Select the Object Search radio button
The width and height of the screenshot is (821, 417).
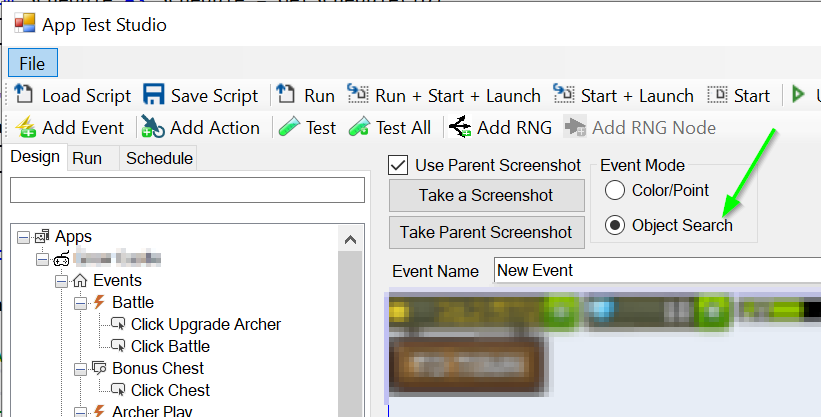pyautogui.click(x=615, y=225)
